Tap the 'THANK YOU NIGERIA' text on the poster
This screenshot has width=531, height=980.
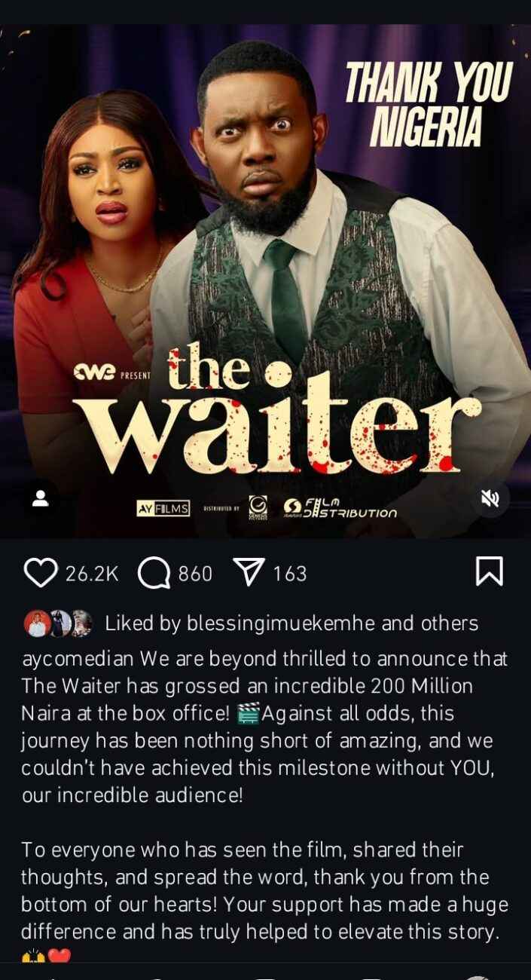[x=429, y=103]
